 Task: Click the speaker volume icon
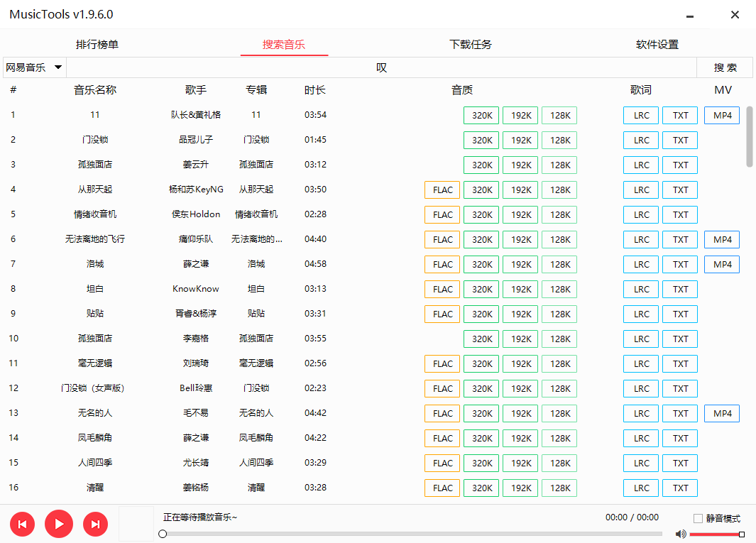pos(681,534)
